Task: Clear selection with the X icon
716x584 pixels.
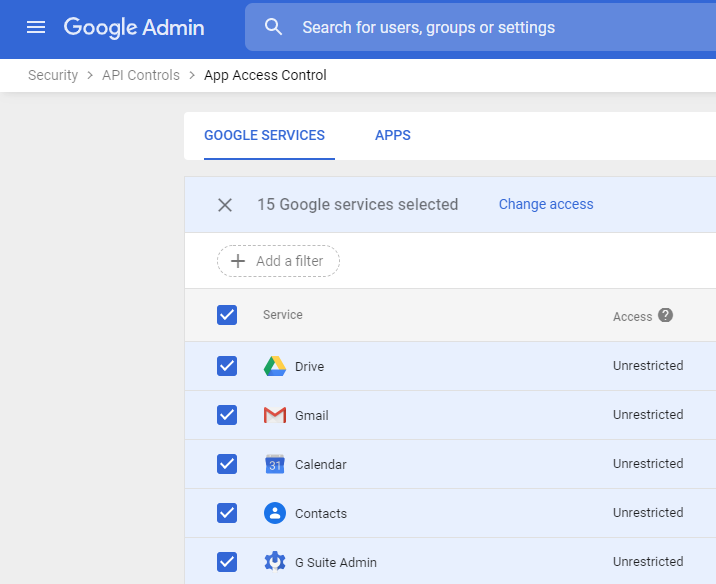Action: tap(225, 205)
